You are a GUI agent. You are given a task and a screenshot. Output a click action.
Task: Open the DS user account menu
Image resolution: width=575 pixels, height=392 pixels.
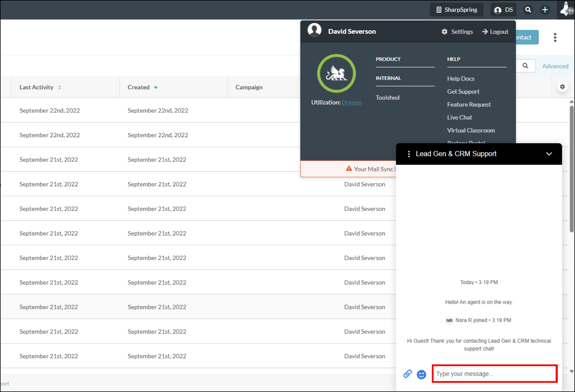tap(503, 10)
